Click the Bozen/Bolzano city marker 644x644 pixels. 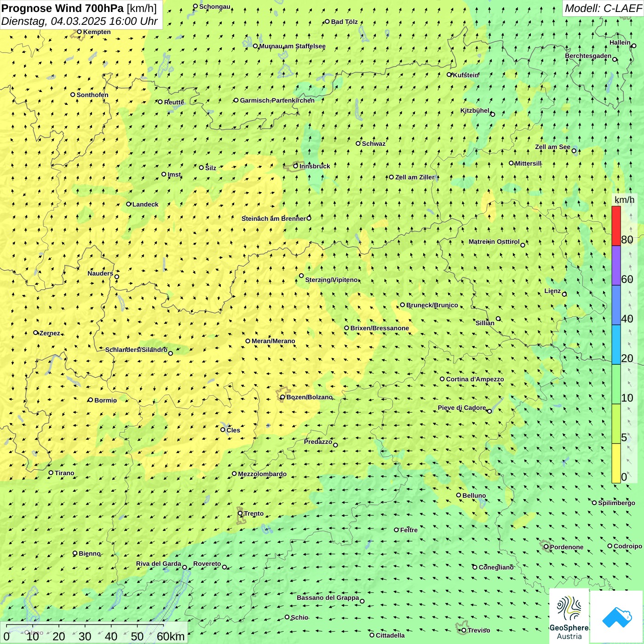282,397
